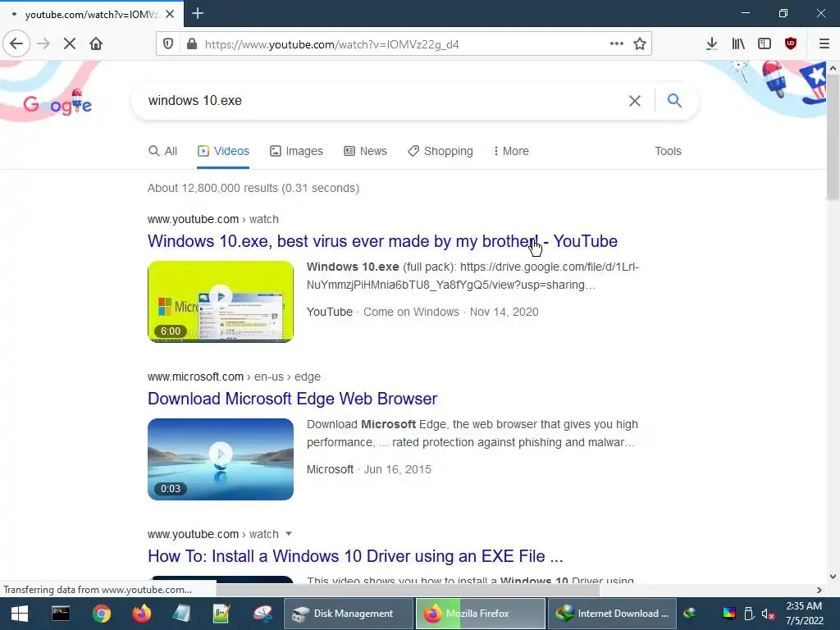The height and width of the screenshot is (630, 840).
Task: Click the horizontal scrollbar right arrow
Action: pos(819,590)
